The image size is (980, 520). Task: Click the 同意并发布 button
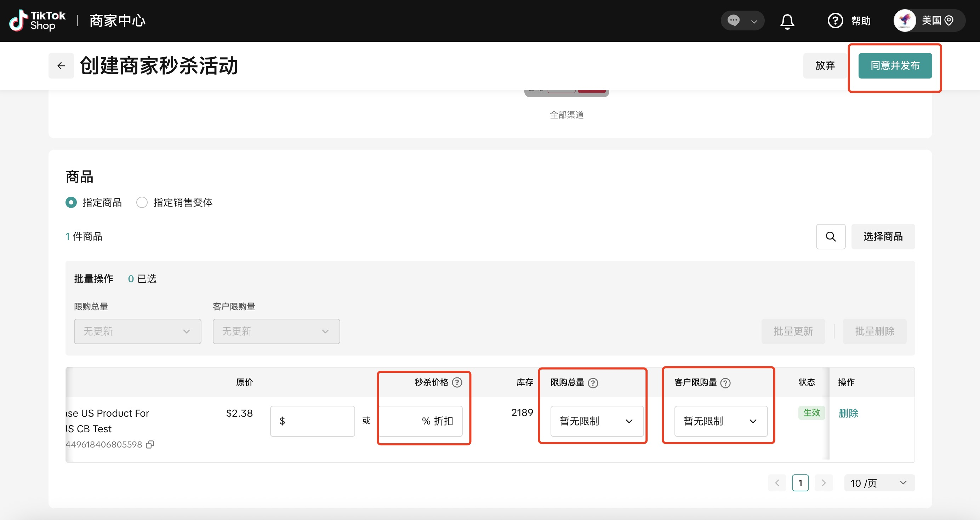pyautogui.click(x=895, y=66)
